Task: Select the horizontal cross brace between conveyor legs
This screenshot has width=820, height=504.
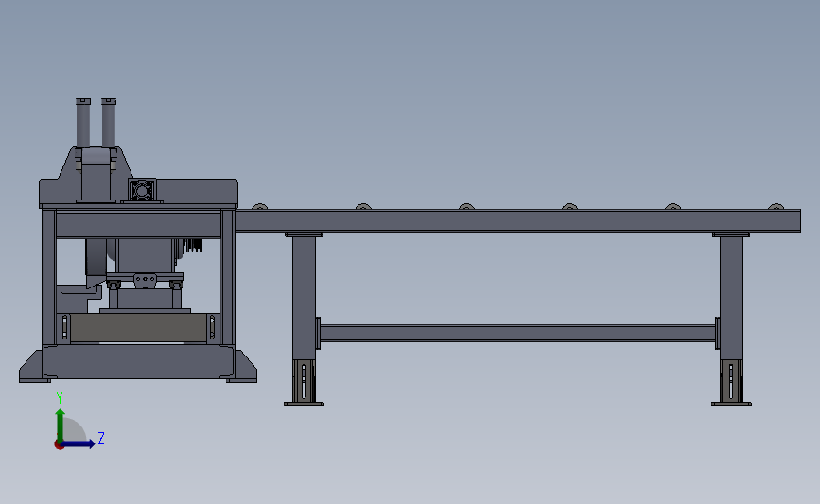Action: pos(517,333)
